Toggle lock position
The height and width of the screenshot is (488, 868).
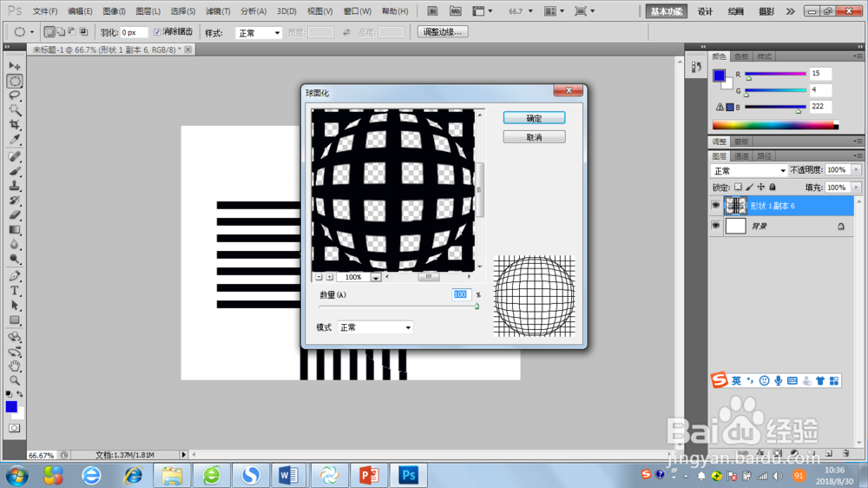(761, 188)
